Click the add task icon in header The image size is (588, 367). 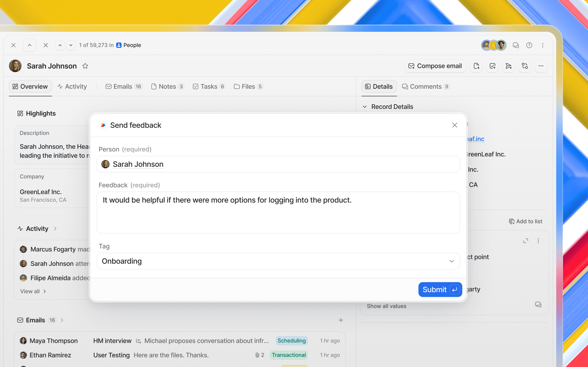coord(492,66)
